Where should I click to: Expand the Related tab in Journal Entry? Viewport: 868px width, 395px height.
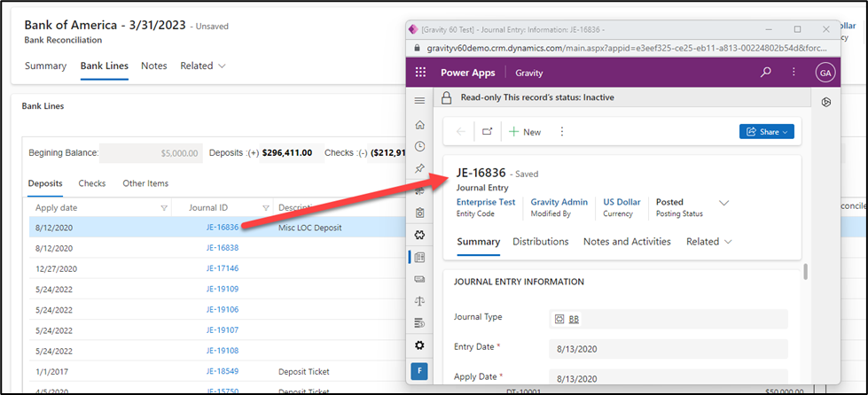709,242
